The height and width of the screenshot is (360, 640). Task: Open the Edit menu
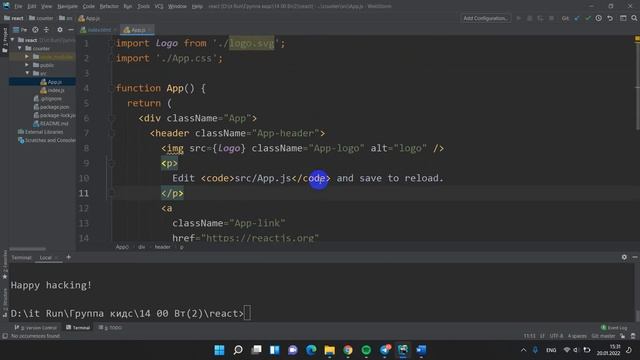(32, 6)
